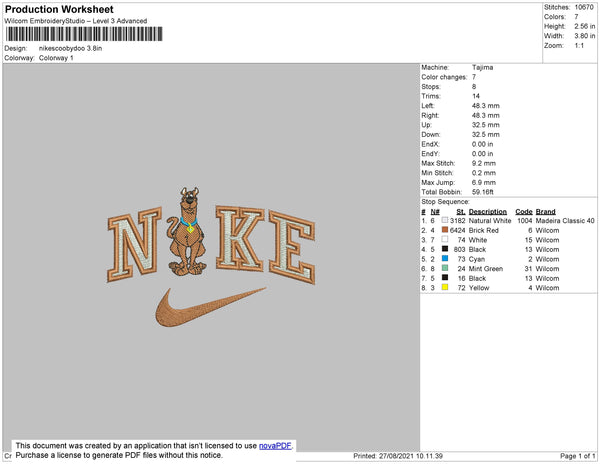Screen dimensions: 600x464
Task: Click the 'Color changes:' label
Action: (x=444, y=77)
